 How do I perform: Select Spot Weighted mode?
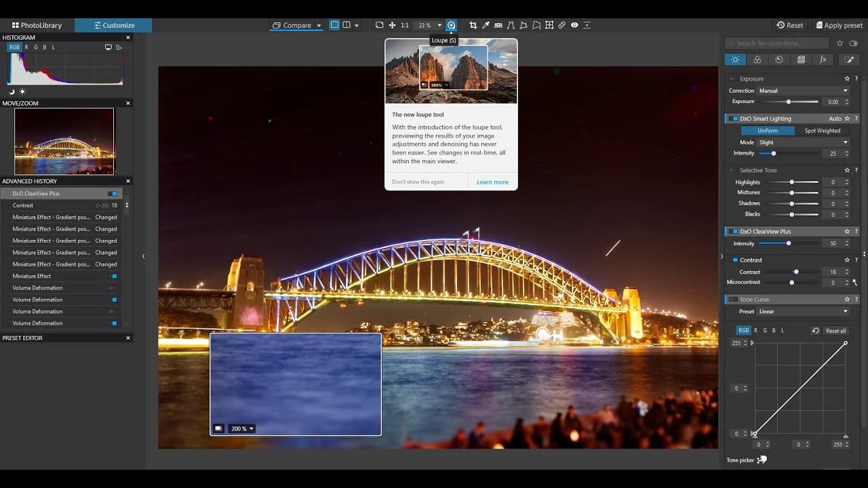pos(822,131)
